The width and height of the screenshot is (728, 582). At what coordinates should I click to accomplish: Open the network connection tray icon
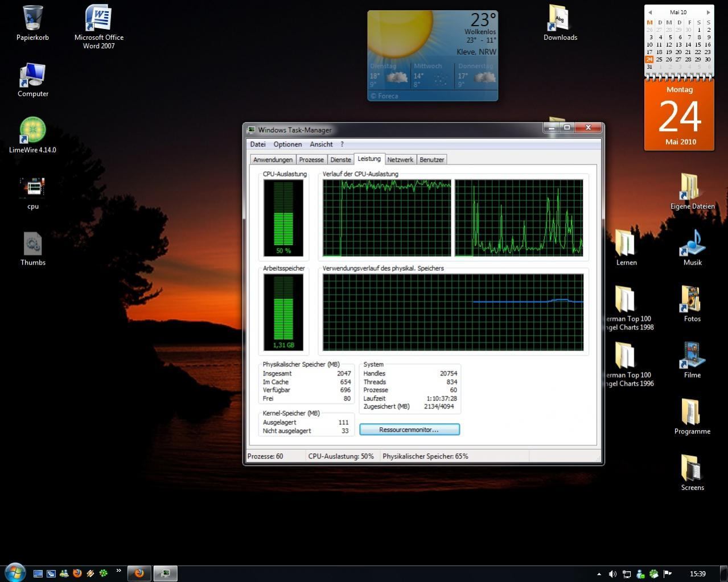(x=627, y=574)
